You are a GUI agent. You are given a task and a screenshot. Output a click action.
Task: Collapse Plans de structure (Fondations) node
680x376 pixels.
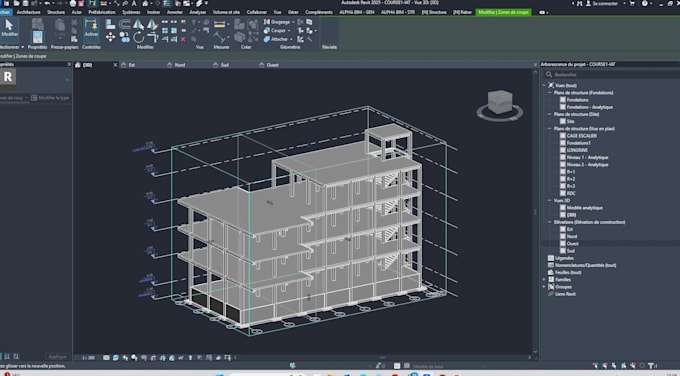point(549,92)
